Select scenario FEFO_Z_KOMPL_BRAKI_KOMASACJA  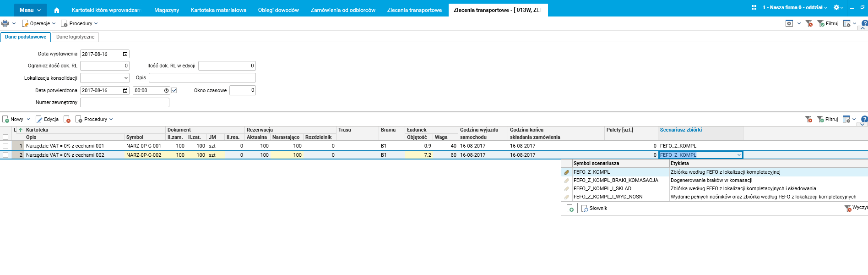pos(616,181)
